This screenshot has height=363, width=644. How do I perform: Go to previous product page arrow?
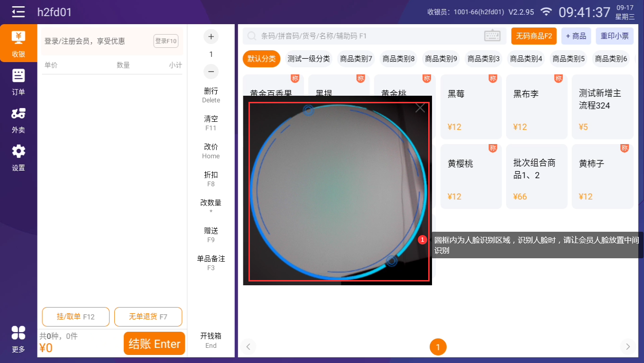coord(248,347)
